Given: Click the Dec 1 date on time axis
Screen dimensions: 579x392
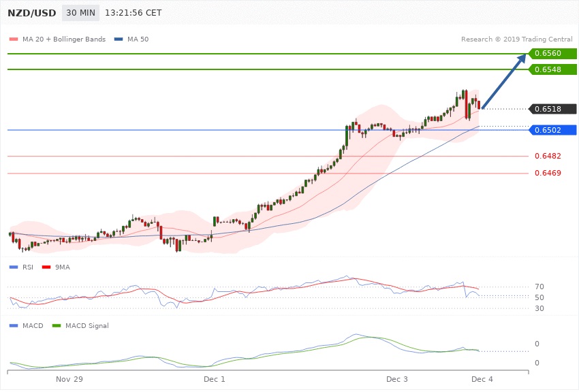Looking at the screenshot, I should click(214, 378).
